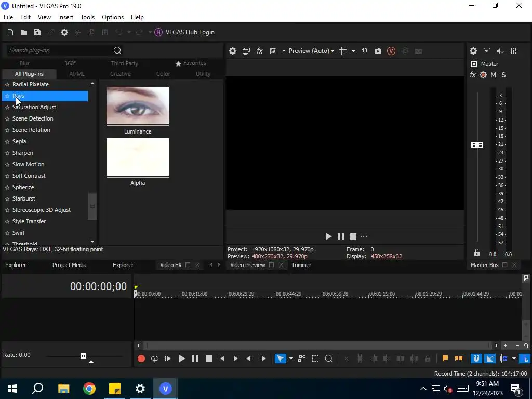Save snapshot to file in preview toolbar
The height and width of the screenshot is (399, 532).
(x=378, y=51)
